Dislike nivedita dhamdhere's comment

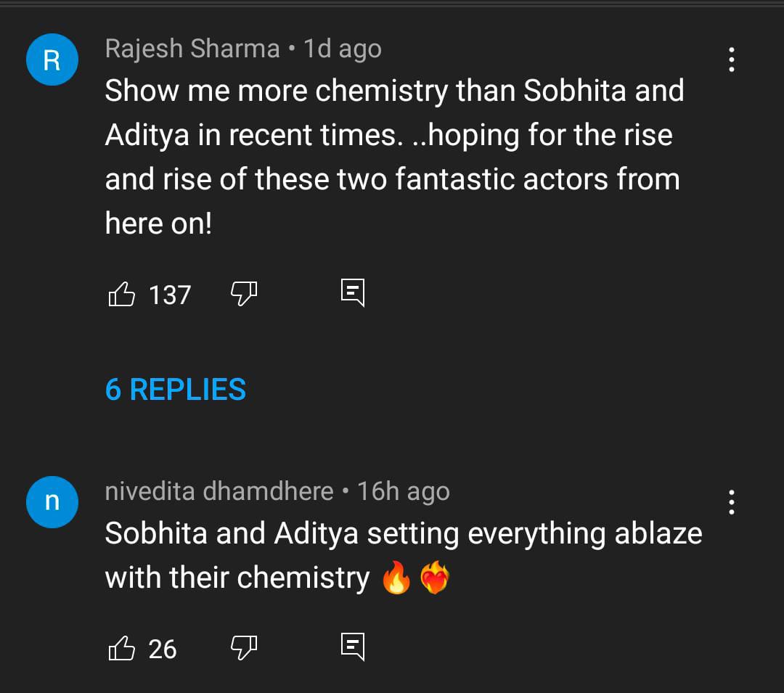(x=244, y=647)
